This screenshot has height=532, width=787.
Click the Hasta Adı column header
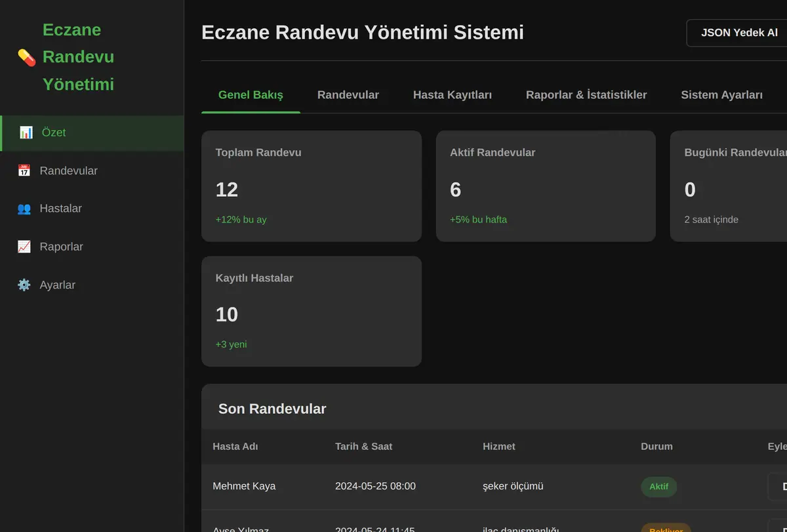point(235,447)
